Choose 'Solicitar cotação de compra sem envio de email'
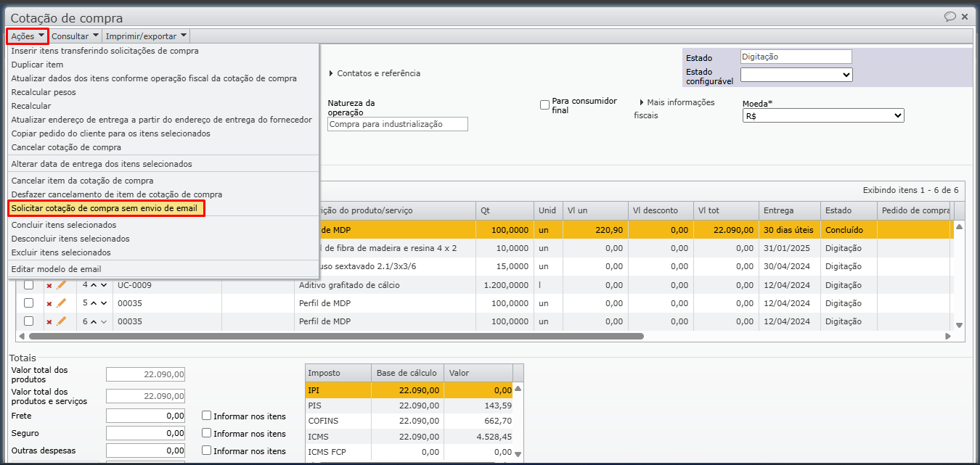This screenshot has width=980, height=465. tap(106, 209)
